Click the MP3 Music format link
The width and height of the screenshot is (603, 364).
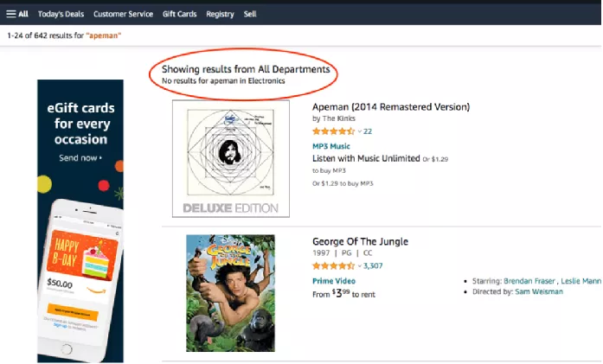(x=331, y=146)
